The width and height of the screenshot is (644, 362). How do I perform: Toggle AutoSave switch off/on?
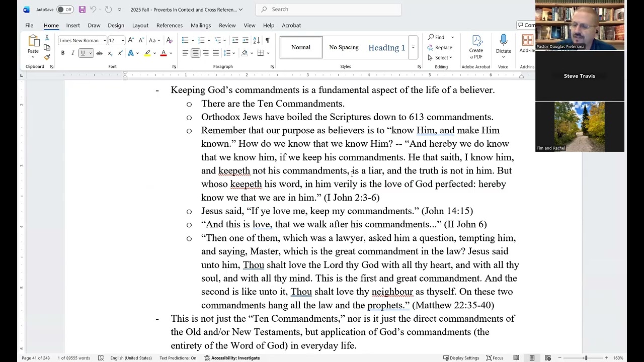65,10
